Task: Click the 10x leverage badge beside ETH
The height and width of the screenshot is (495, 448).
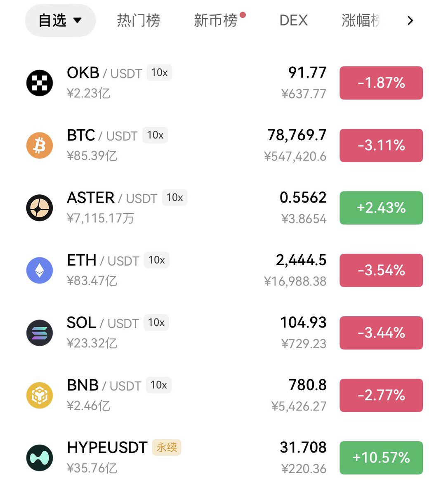Action: (156, 260)
